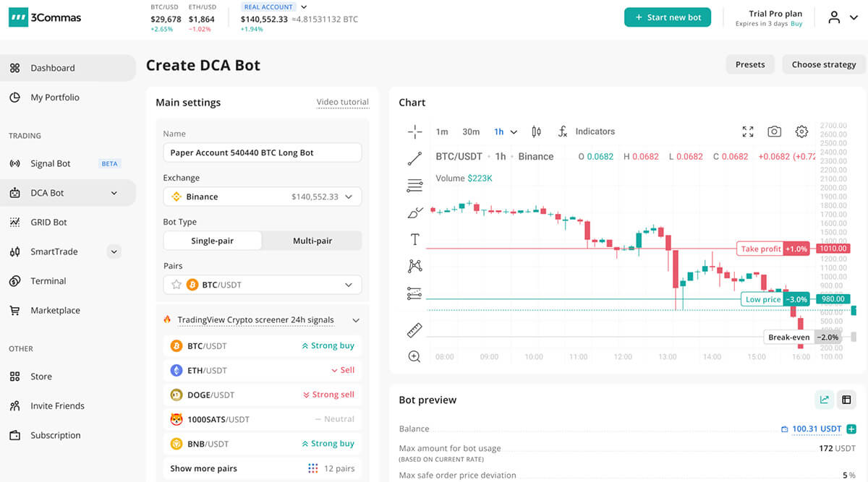Collapse TradingView Crypto screener signals
The height and width of the screenshot is (482, 868).
pos(355,320)
